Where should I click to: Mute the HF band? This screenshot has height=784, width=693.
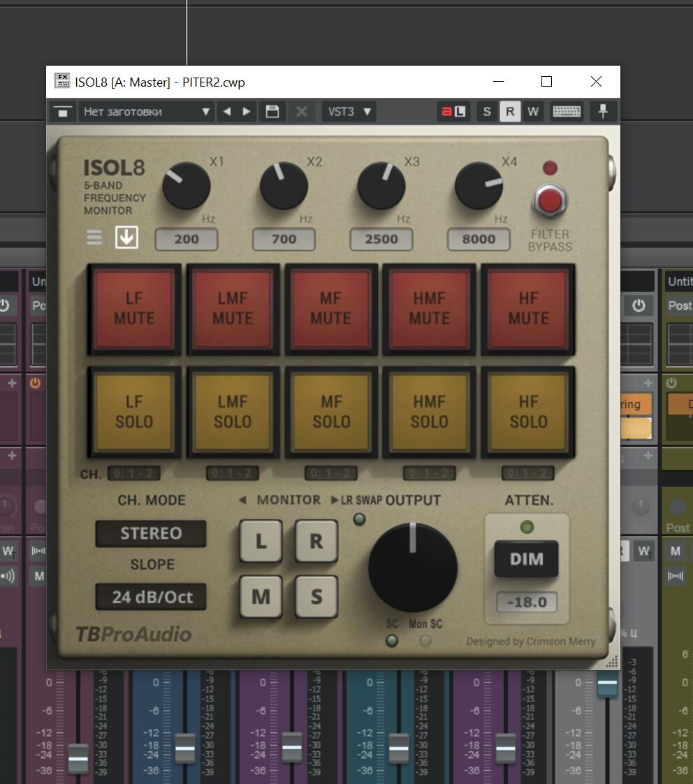click(528, 309)
